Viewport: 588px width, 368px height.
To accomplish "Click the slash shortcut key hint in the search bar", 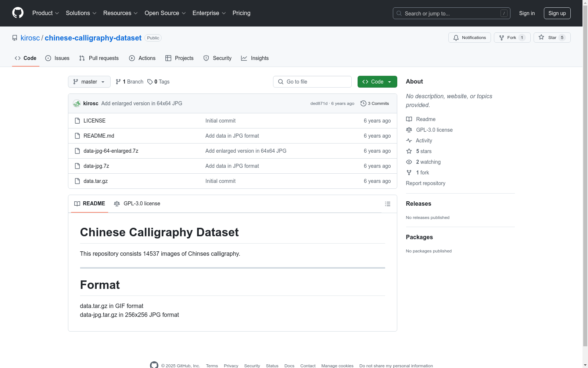I will [504, 13].
